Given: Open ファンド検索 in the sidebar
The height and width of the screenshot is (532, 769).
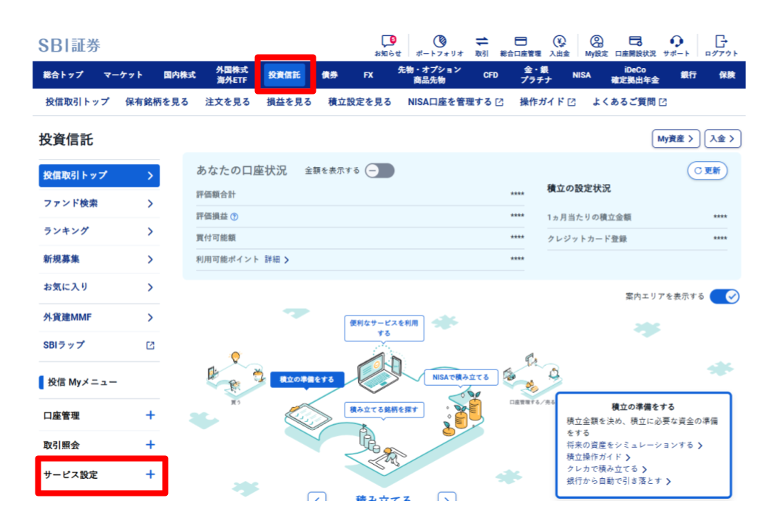Looking at the screenshot, I should [99, 203].
